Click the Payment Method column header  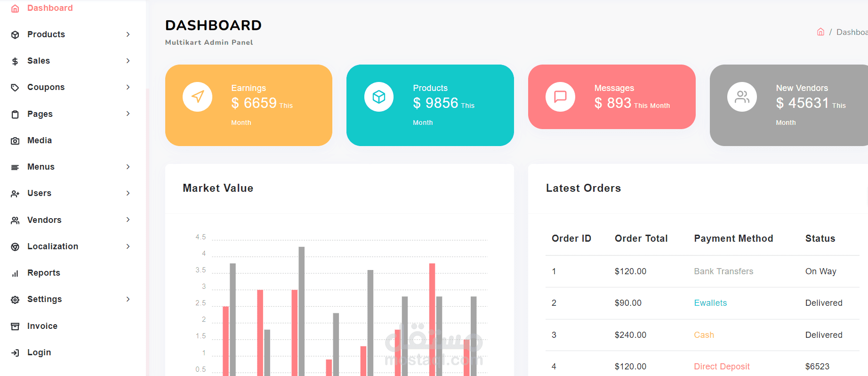tap(733, 238)
